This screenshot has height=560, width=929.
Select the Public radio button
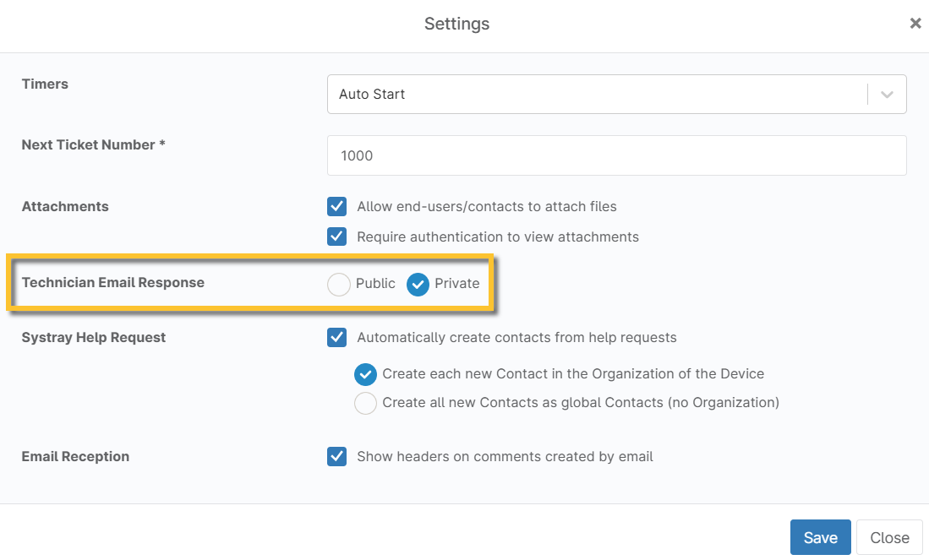[338, 285]
